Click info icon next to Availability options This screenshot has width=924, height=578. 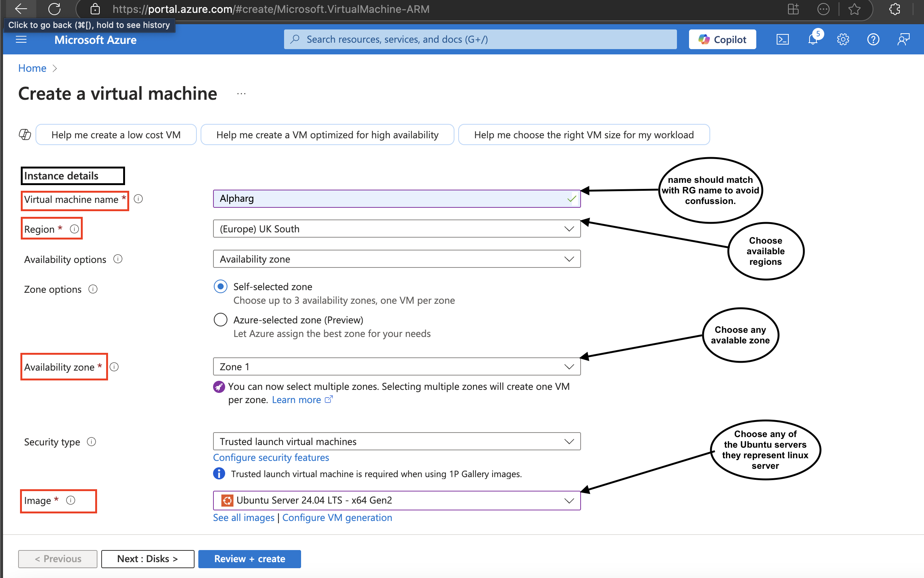point(118,259)
